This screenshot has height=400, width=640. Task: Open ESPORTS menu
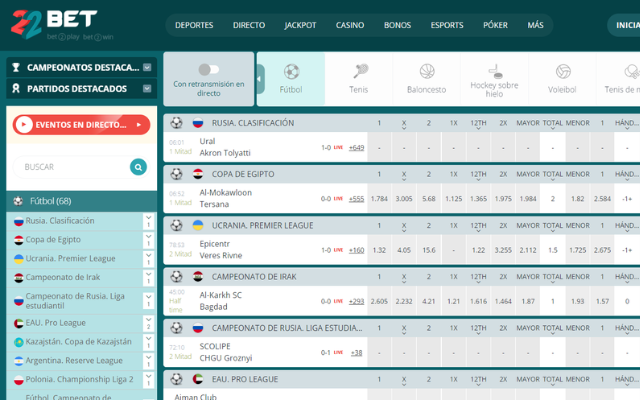coord(447,25)
